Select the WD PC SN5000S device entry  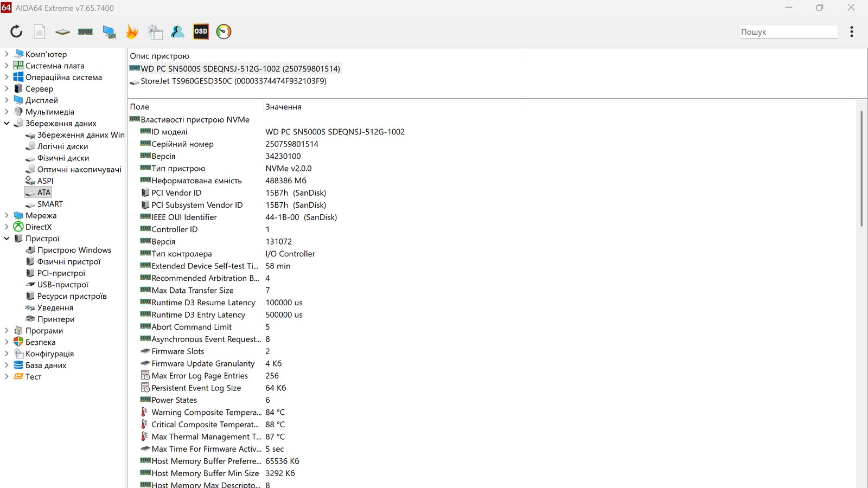(234, 69)
